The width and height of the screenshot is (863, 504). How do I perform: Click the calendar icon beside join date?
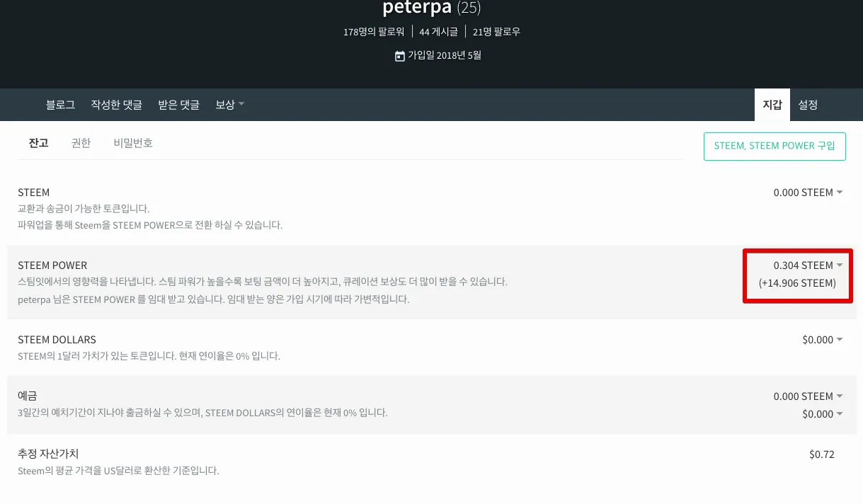coord(400,56)
